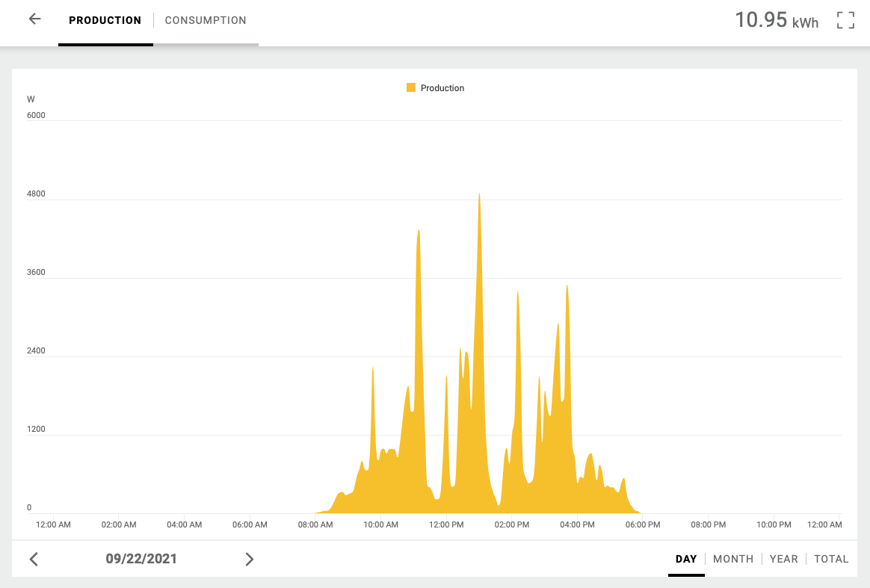Advance to the next day with right chevron

click(x=250, y=559)
